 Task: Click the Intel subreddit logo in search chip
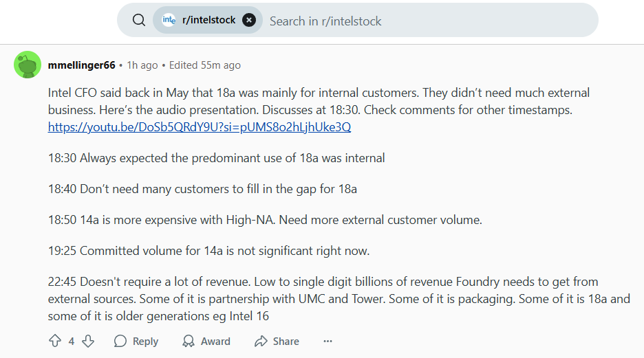pos(169,20)
